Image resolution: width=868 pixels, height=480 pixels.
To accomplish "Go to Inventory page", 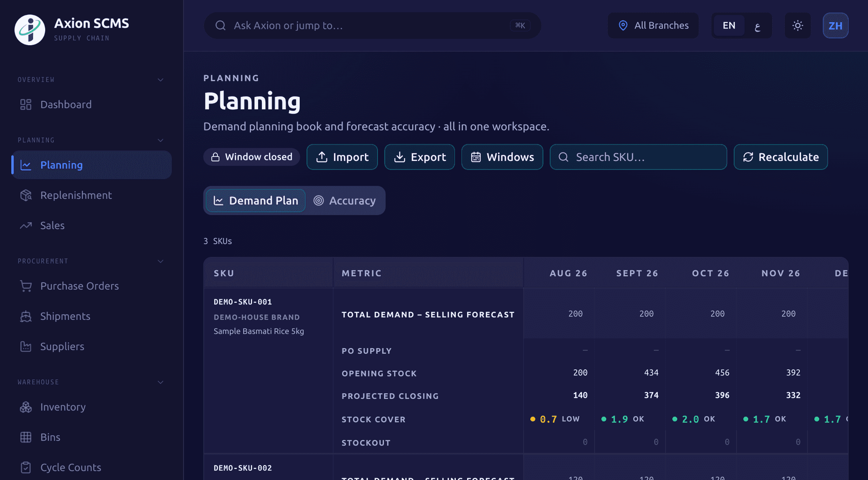I will pyautogui.click(x=91, y=407).
